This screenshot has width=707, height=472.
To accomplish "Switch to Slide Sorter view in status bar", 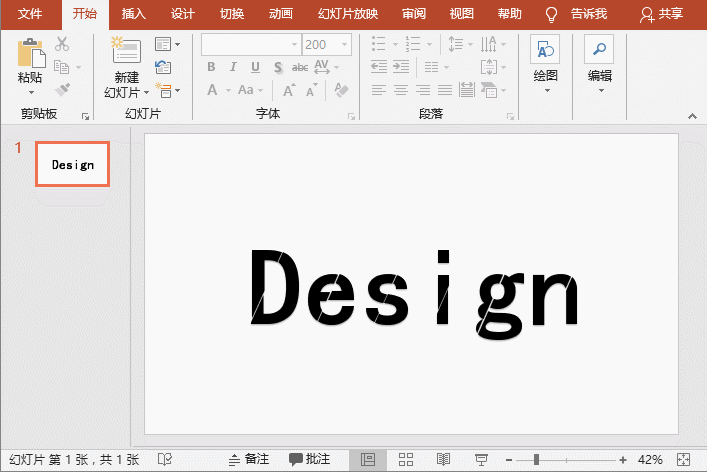I will click(407, 459).
